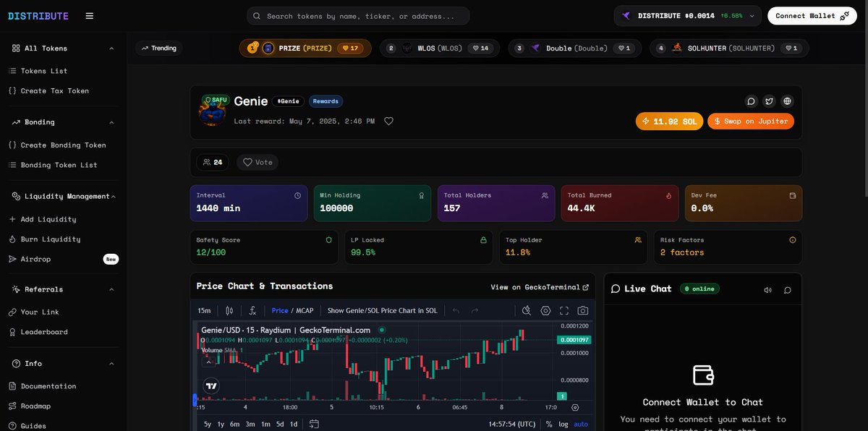
Task: Click the Genie token avatar
Action: (x=212, y=111)
